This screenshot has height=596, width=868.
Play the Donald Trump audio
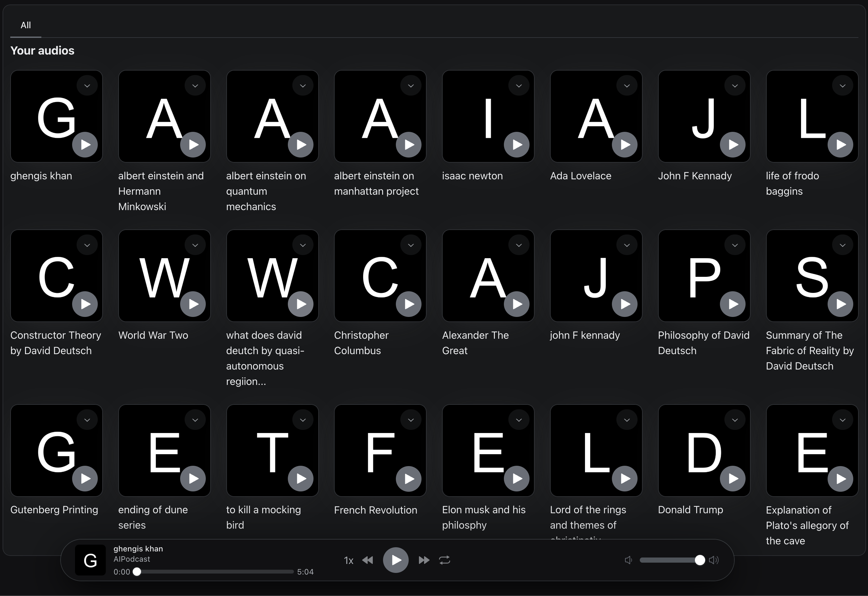point(732,479)
